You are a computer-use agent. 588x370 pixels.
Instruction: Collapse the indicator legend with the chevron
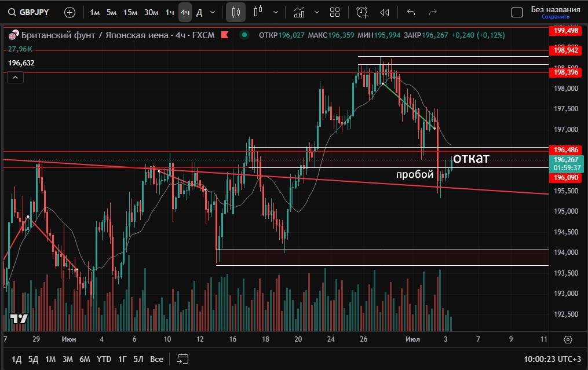(x=16, y=78)
